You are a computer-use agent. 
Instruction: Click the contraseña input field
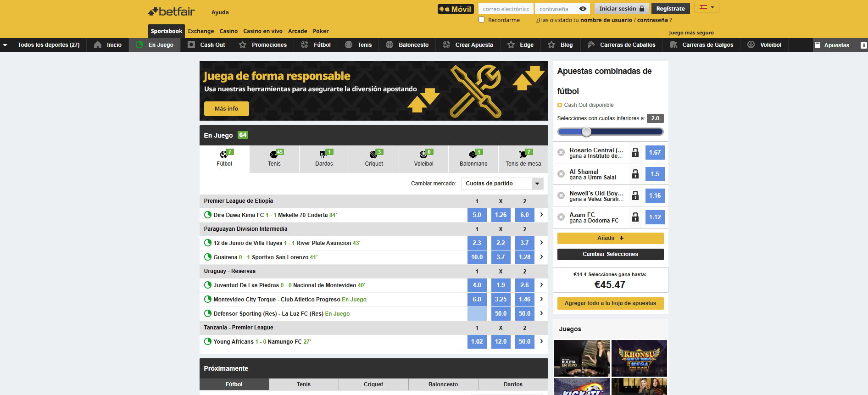[557, 9]
